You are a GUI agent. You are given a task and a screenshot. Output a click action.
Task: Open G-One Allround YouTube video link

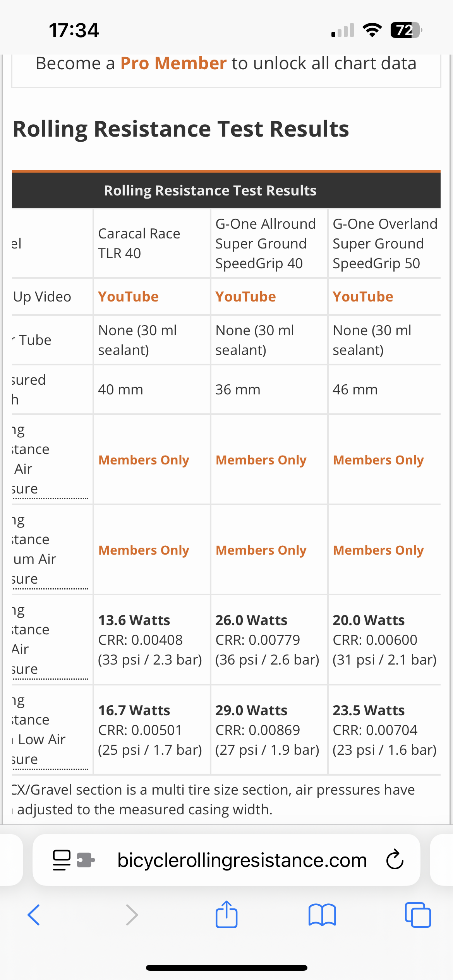[246, 297]
